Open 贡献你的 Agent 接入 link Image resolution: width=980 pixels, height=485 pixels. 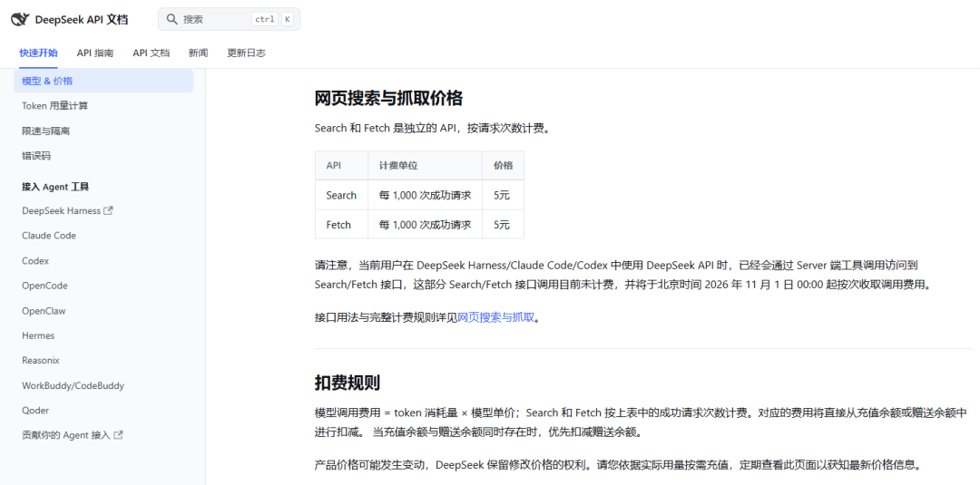pos(65,435)
